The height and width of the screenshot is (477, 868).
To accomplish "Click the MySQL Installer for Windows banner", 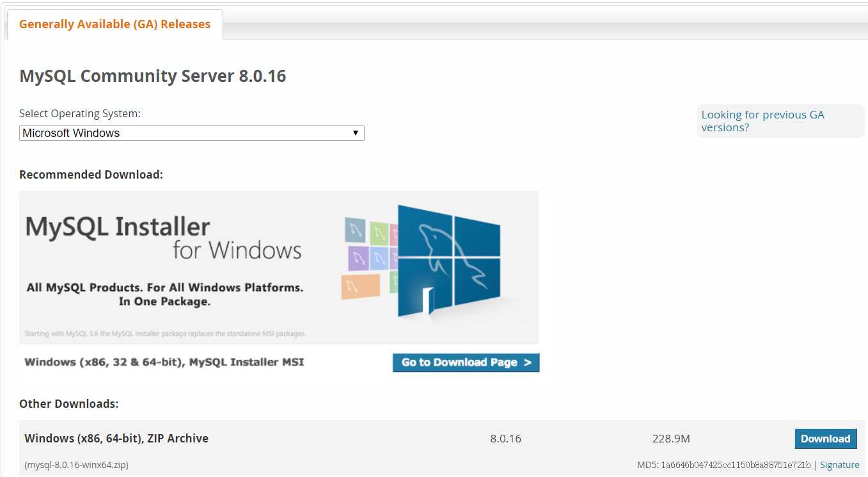I will 279,268.
